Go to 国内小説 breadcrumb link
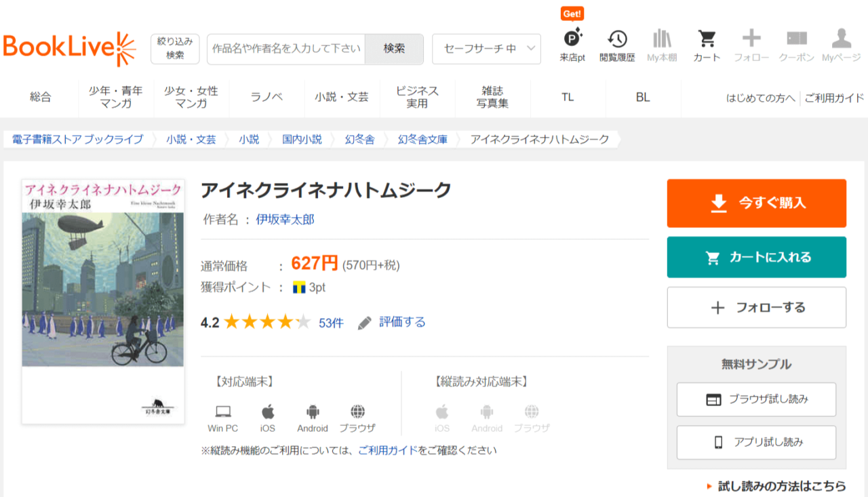The image size is (868, 497). (302, 139)
